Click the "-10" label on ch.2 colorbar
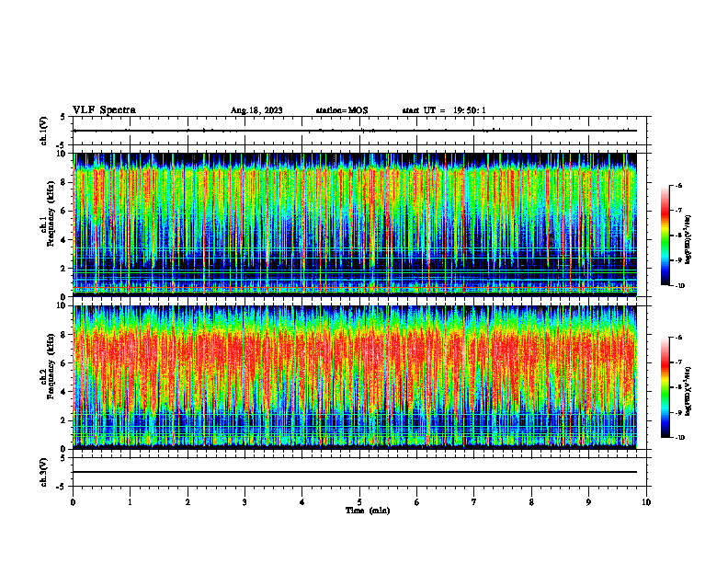 [x=679, y=438]
